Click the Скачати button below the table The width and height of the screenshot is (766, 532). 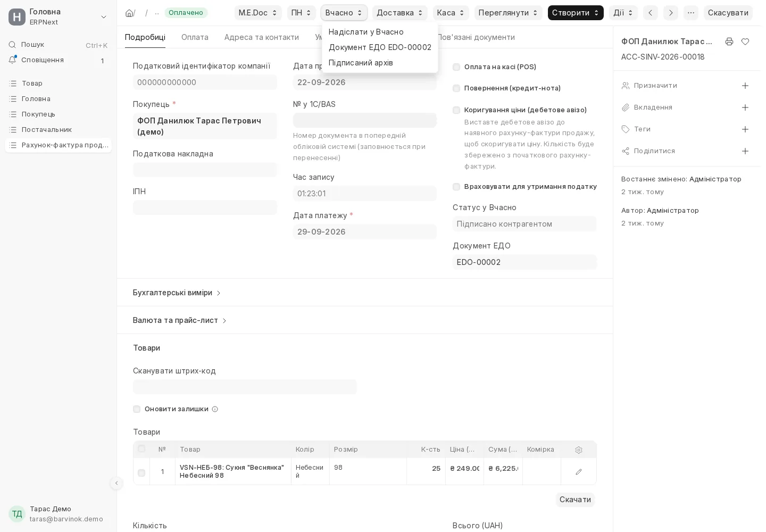[x=575, y=500]
